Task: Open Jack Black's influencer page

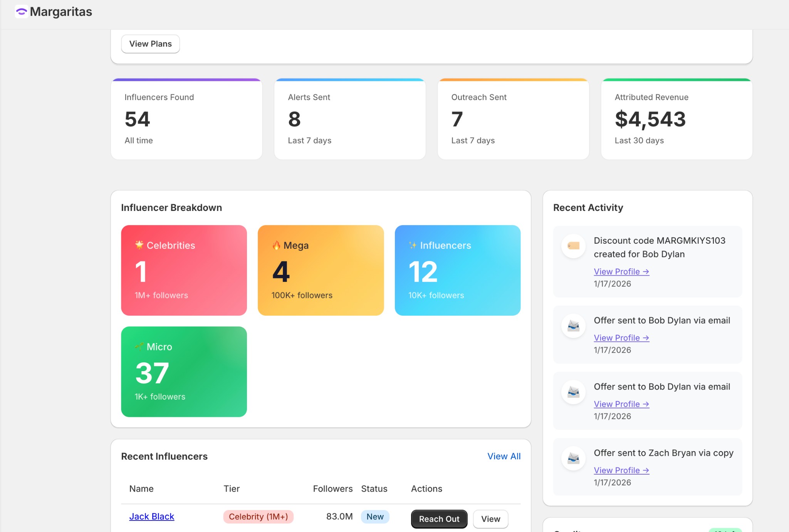Action: click(x=151, y=516)
